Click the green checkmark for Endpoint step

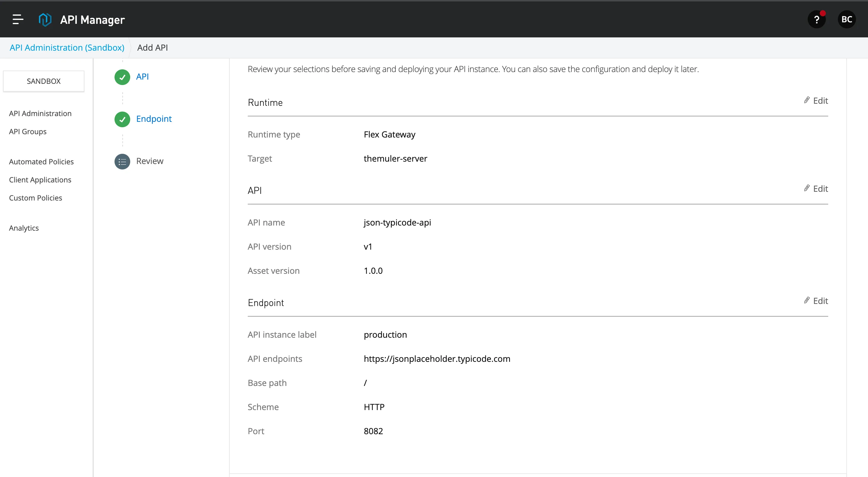(x=122, y=119)
